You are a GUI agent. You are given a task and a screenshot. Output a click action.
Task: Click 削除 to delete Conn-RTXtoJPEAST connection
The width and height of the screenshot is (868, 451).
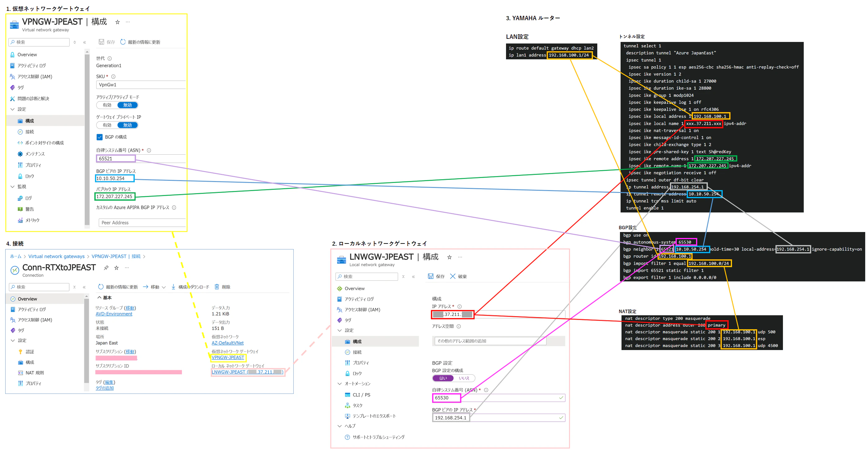coord(222,287)
